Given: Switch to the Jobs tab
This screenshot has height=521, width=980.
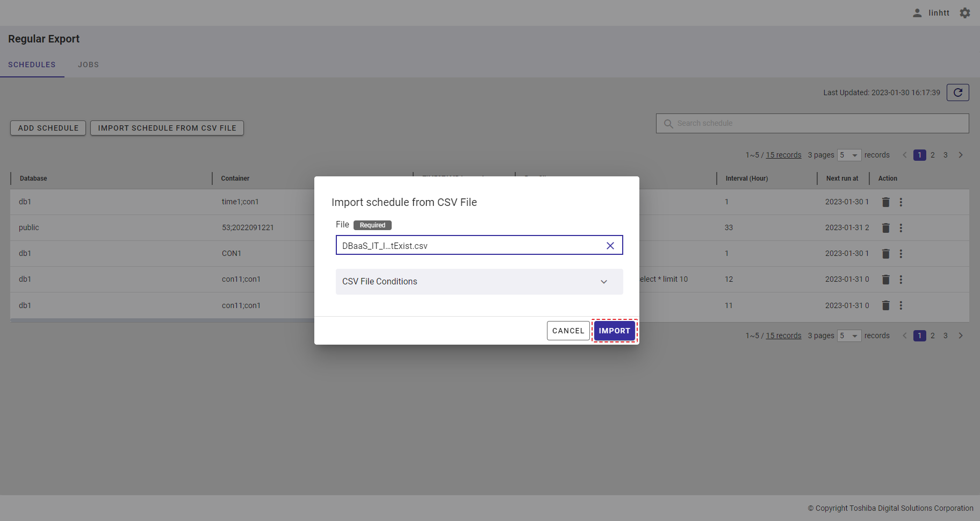Looking at the screenshot, I should pyautogui.click(x=88, y=65).
